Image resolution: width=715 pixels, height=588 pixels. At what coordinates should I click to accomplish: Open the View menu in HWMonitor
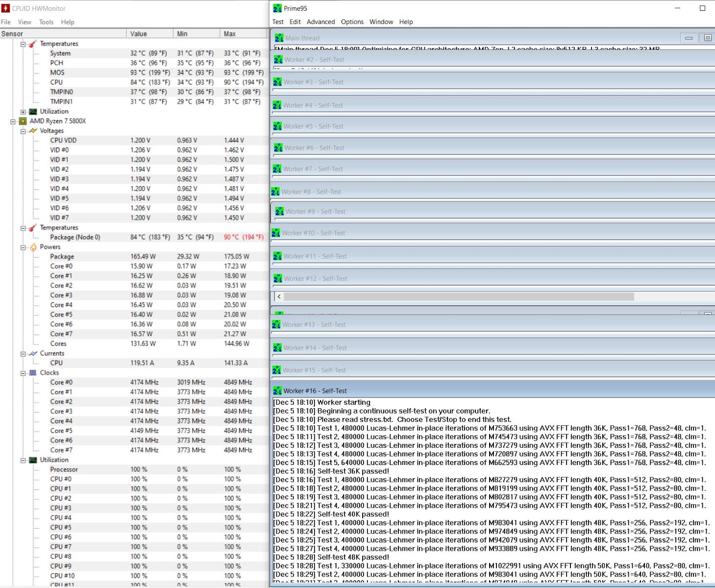[25, 22]
